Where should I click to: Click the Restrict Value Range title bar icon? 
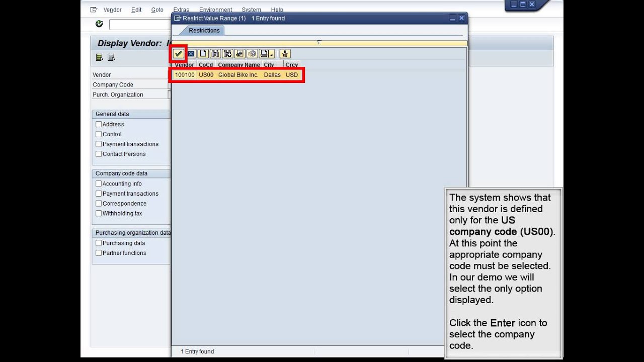pos(177,18)
